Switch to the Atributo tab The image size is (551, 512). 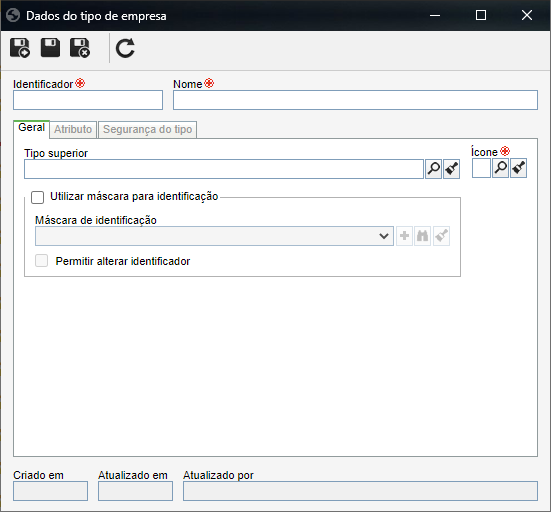tap(73, 129)
